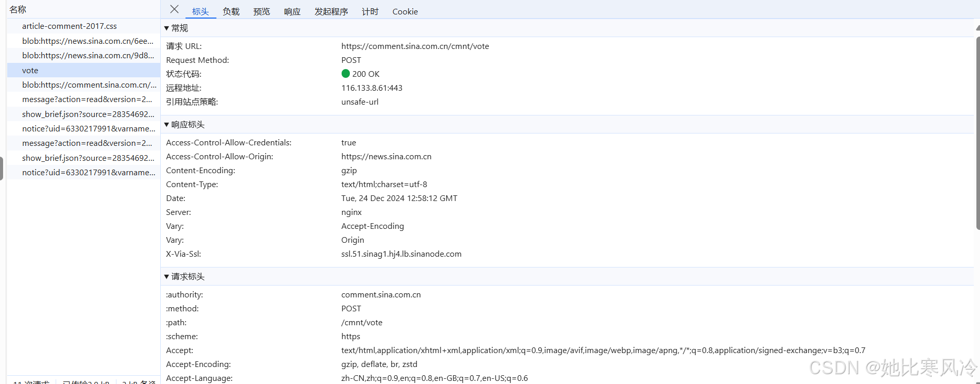Click the unsafe-url referrer policy value
Screen dimensions: 980x384
[x=360, y=102]
